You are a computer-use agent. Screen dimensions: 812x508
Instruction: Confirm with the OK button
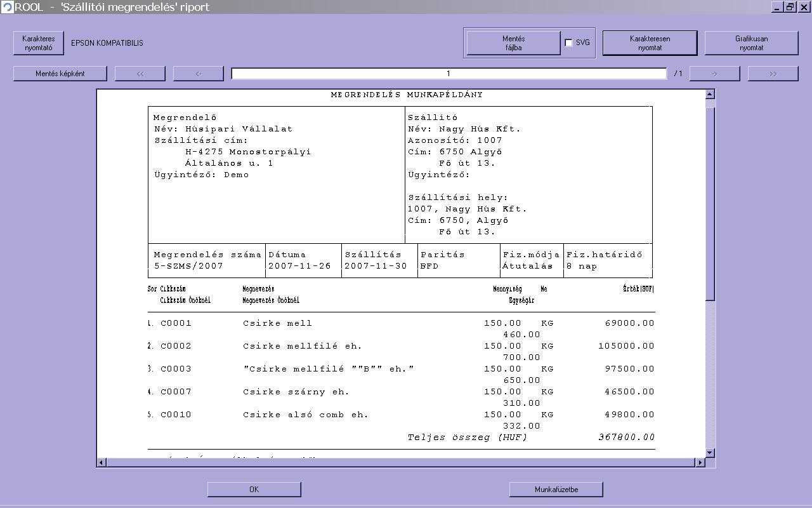pyautogui.click(x=254, y=490)
